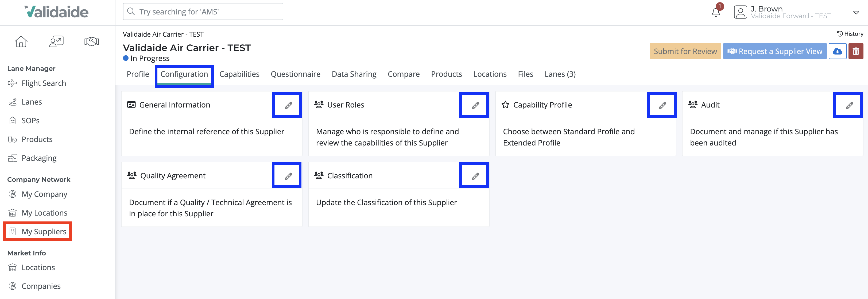Open the Capabilities tab

(x=239, y=74)
